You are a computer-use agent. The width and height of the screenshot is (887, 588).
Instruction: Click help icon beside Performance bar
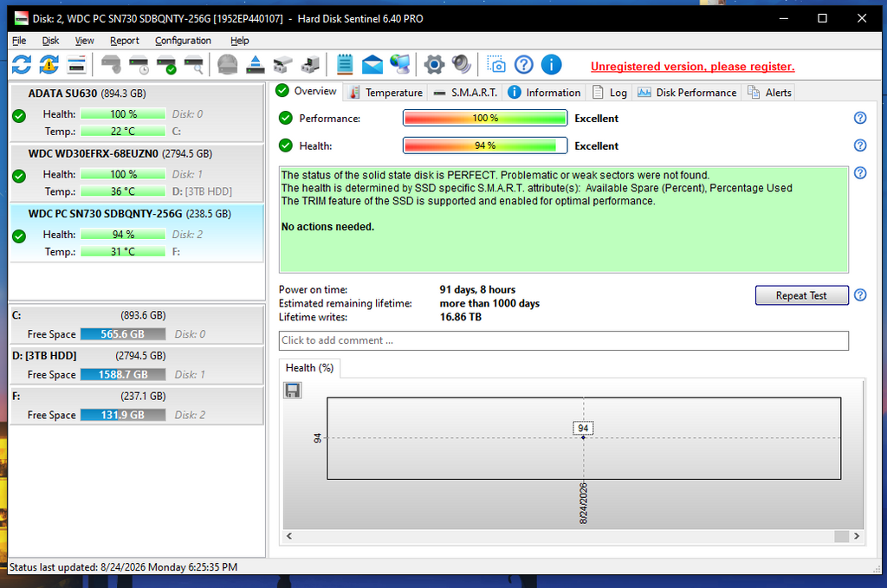(860, 118)
